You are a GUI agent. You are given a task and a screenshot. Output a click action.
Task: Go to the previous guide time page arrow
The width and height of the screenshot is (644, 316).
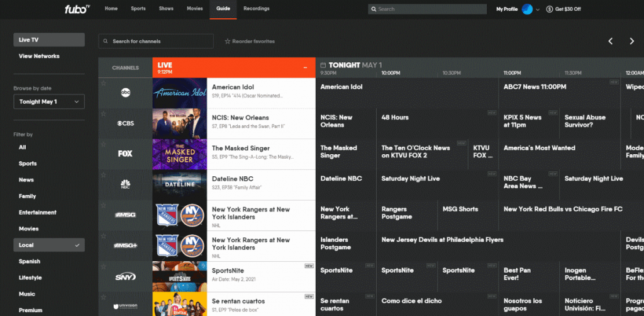click(610, 41)
